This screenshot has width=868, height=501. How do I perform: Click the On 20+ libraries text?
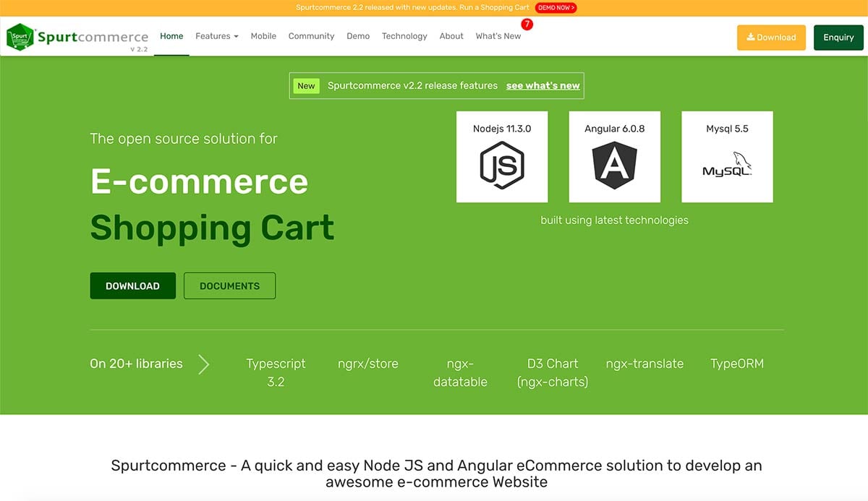coord(136,364)
